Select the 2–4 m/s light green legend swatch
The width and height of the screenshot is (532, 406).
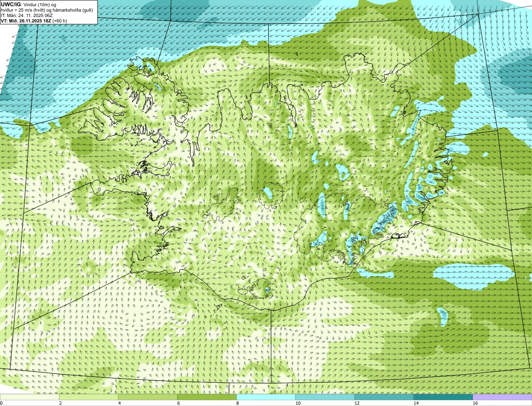(89, 397)
